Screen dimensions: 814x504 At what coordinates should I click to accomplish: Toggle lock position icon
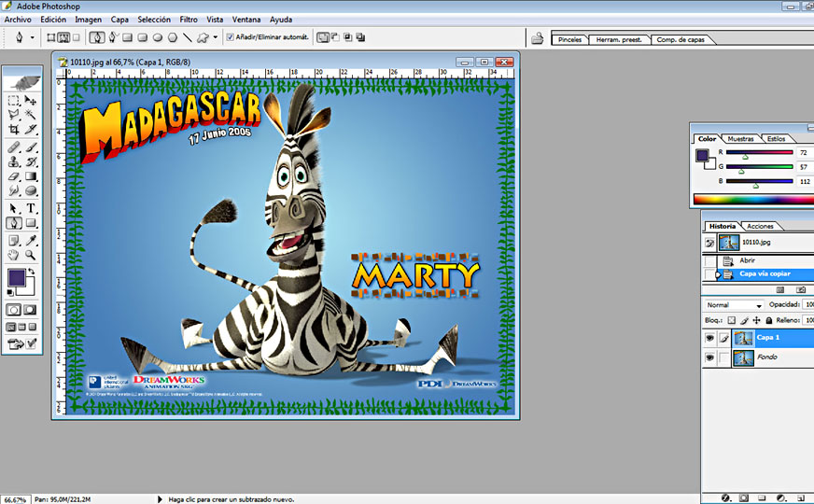[756, 320]
